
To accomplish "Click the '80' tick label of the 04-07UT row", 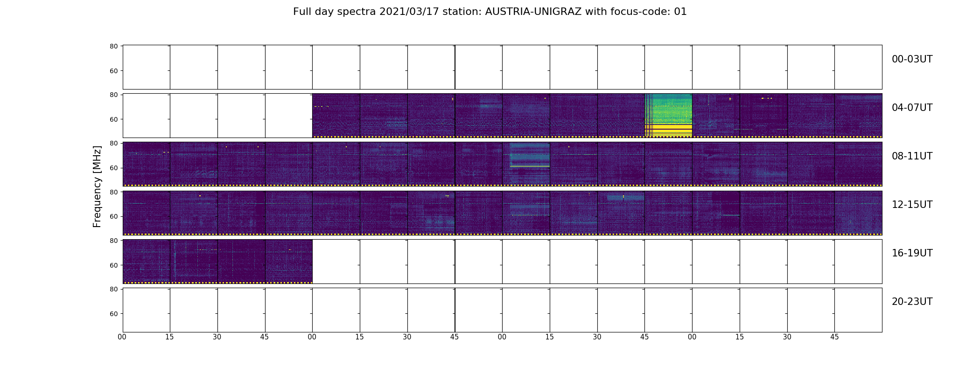I will click(x=113, y=95).
